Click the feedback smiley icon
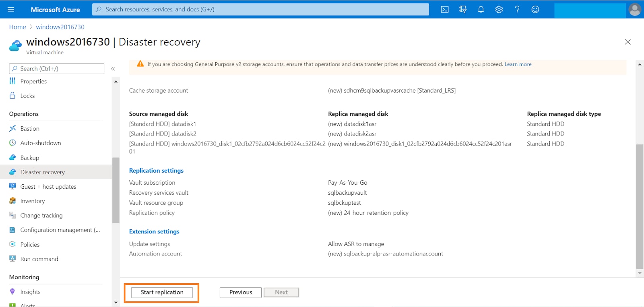Viewport: 644px width, 307px height. coord(535,9)
